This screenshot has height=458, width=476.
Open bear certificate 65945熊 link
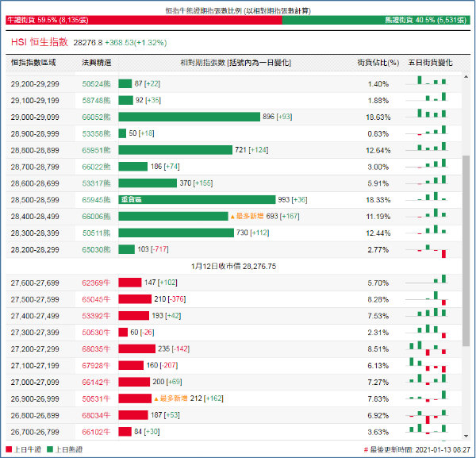click(x=96, y=200)
